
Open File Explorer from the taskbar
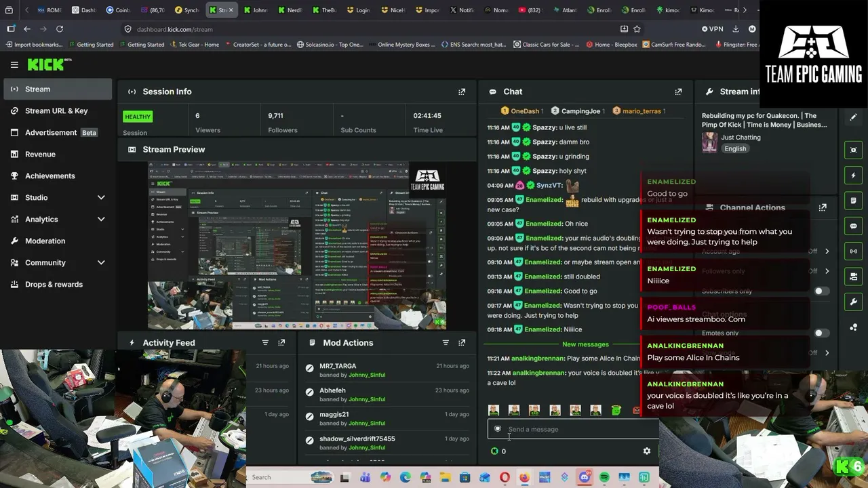tap(445, 477)
